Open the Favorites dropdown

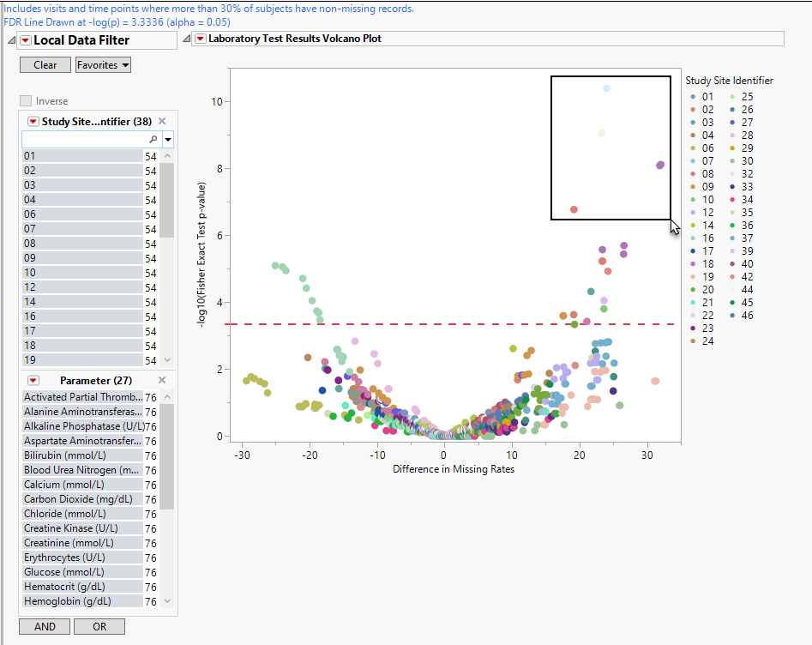(103, 65)
